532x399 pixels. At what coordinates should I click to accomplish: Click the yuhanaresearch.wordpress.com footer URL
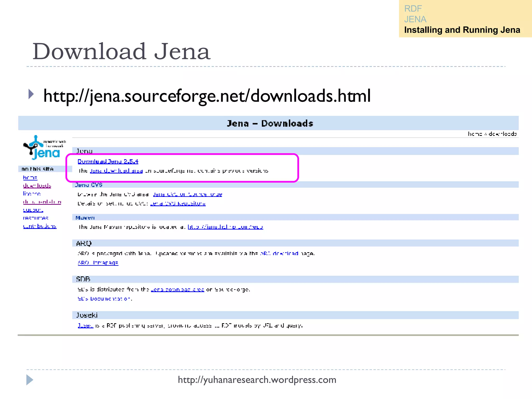pyautogui.click(x=257, y=380)
